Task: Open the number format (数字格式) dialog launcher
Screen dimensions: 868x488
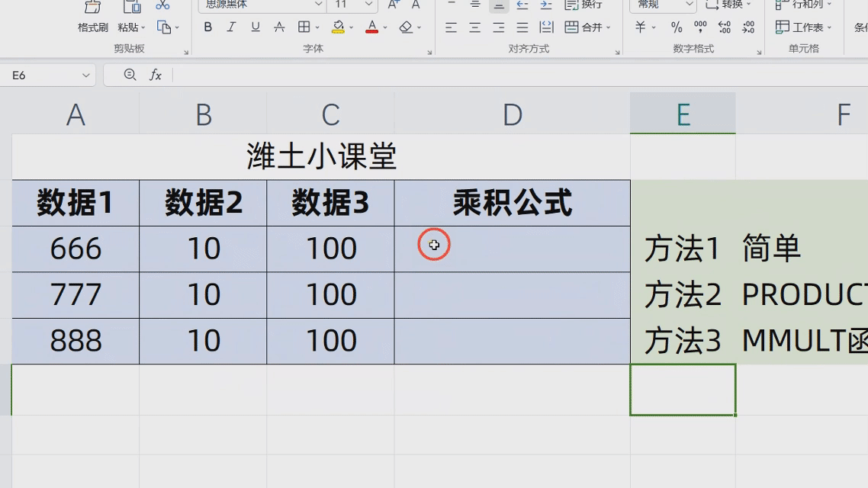Action: coord(759,52)
